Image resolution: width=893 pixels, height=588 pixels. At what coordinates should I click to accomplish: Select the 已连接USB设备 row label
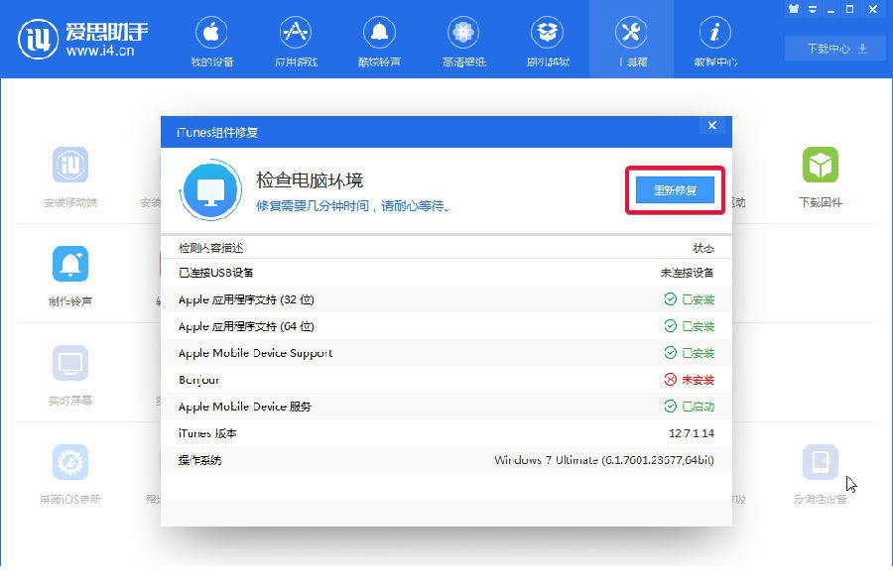pos(216,273)
